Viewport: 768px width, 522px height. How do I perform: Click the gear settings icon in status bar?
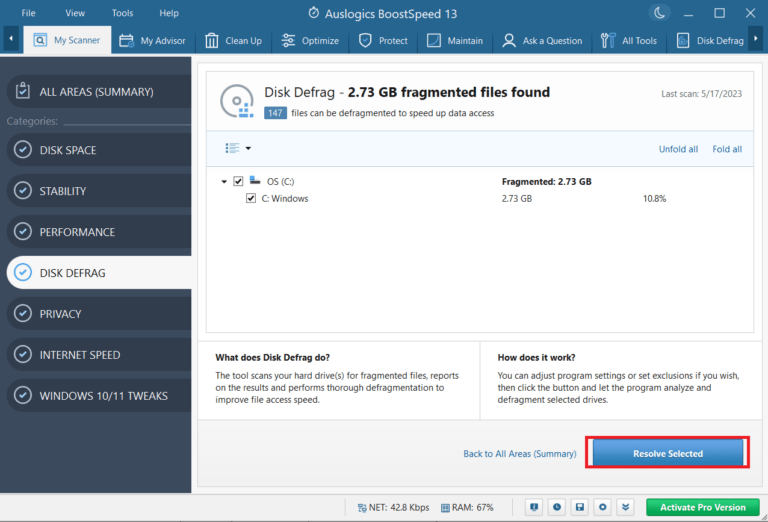tap(603, 507)
